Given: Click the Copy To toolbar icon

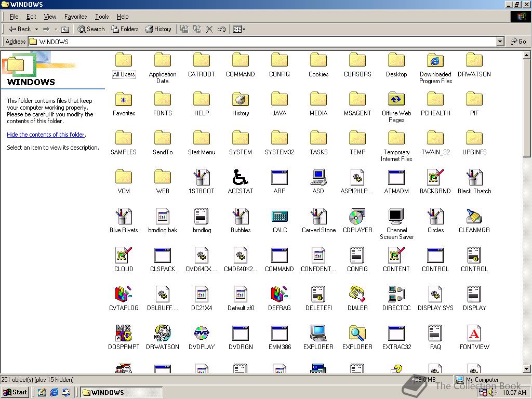Looking at the screenshot, I should [197, 29].
